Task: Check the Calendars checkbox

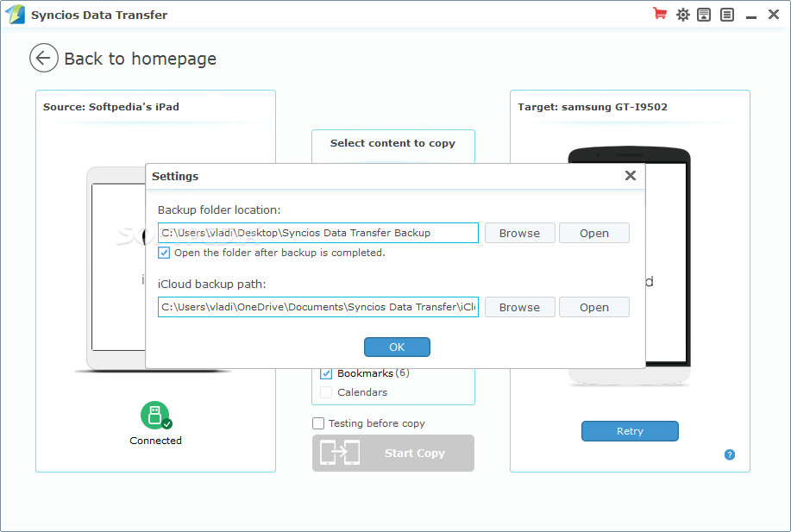Action: [x=326, y=392]
